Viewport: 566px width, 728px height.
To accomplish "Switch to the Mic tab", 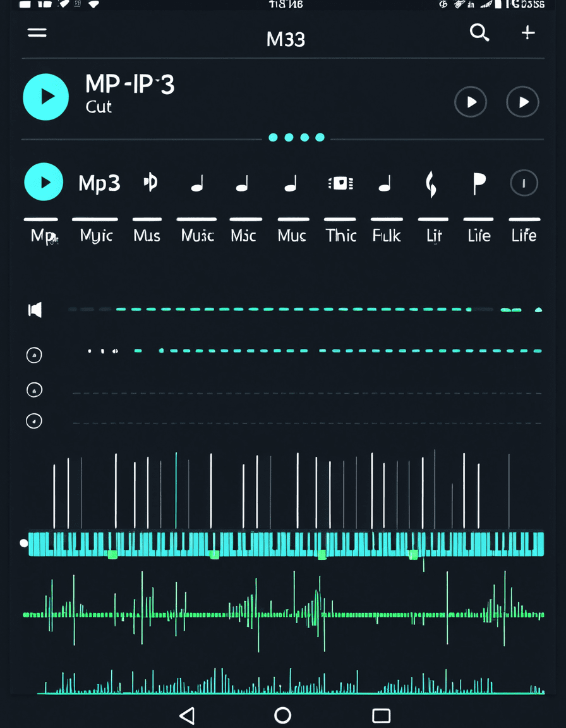I will (244, 235).
